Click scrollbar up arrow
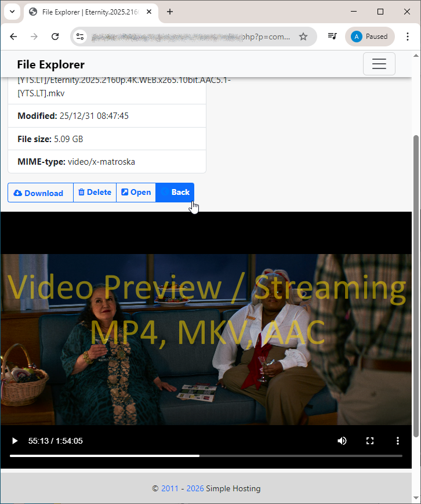 tap(416, 56)
